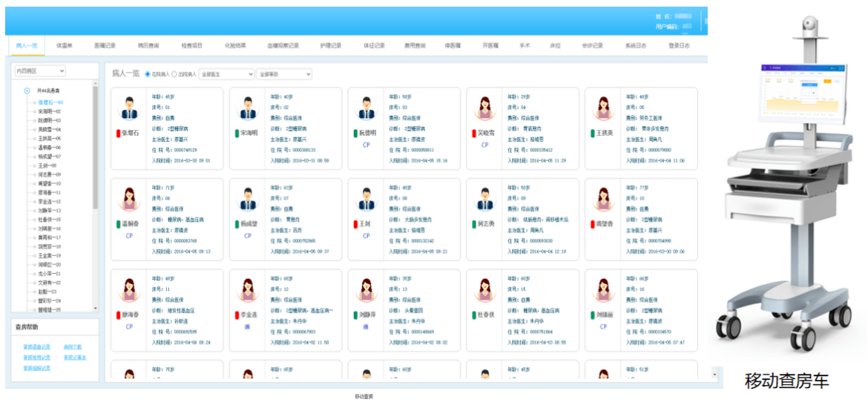Click the red status marker beside 张增石
The image size is (868, 408).
(x=118, y=134)
